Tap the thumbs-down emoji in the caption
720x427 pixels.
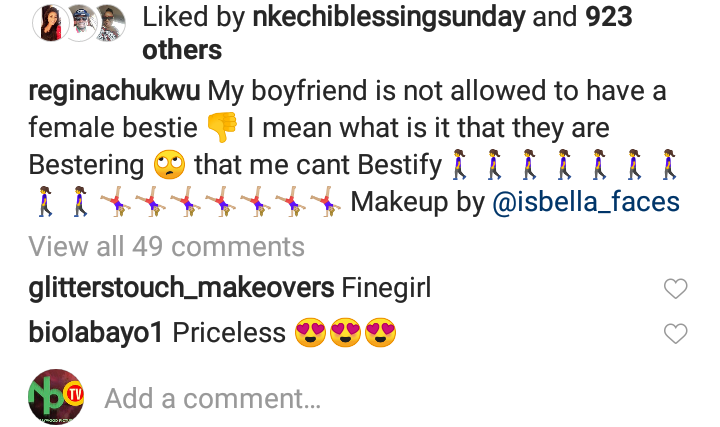click(222, 128)
